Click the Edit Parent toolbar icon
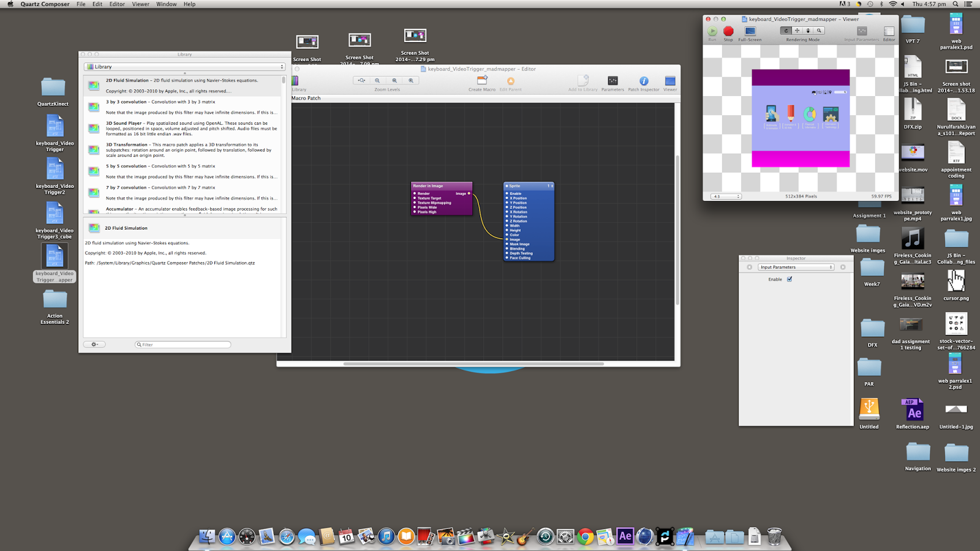This screenshot has width=980, height=551. pos(510,81)
